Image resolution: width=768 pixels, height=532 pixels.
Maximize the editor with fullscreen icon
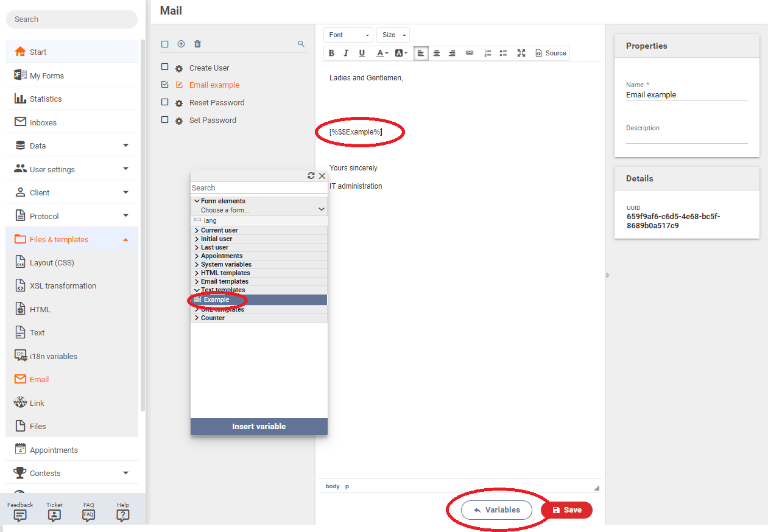coord(521,53)
